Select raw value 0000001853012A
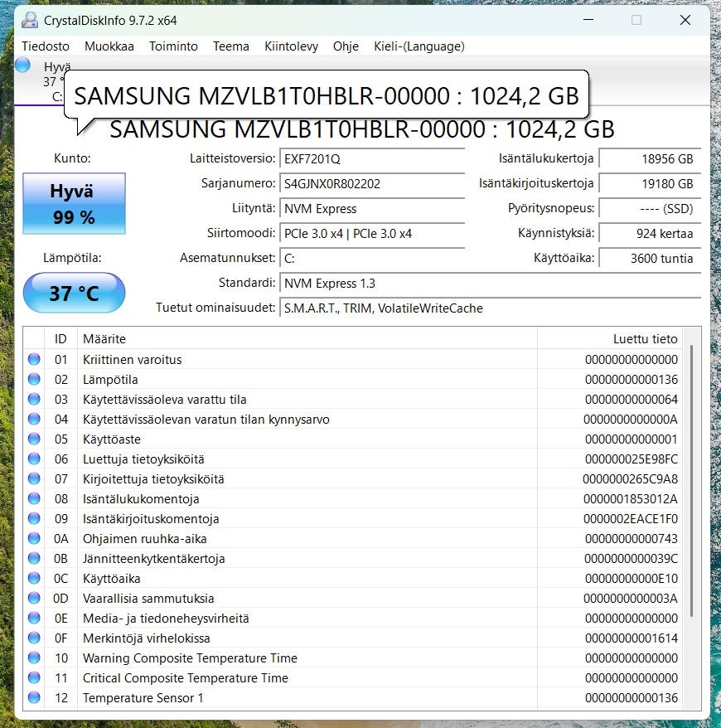The height and width of the screenshot is (728, 721). (x=630, y=499)
